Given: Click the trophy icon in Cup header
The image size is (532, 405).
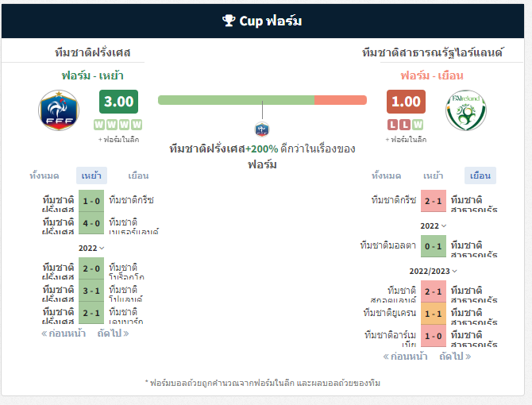Looking at the screenshot, I should 229,21.
